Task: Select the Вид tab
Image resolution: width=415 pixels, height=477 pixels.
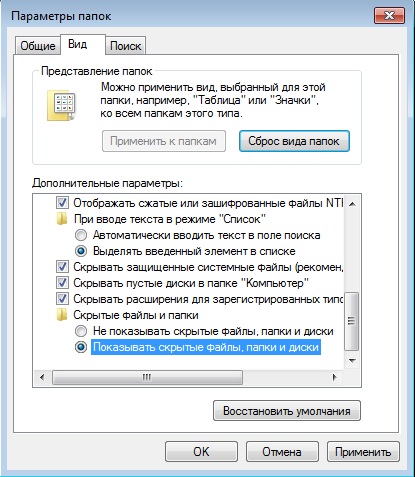Action: point(83,44)
